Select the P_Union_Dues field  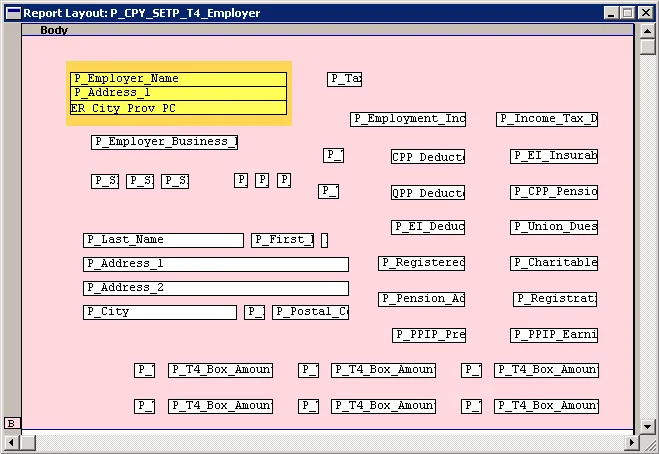(x=554, y=227)
